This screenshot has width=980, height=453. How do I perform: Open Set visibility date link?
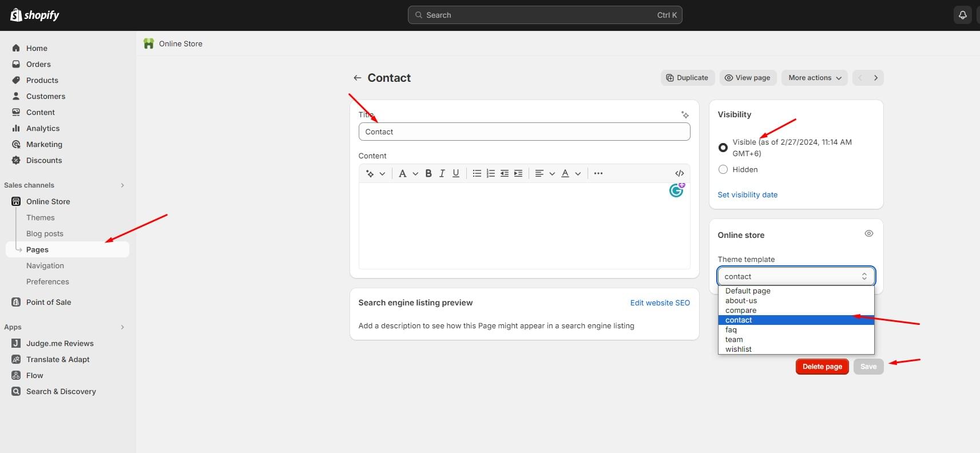pos(747,195)
